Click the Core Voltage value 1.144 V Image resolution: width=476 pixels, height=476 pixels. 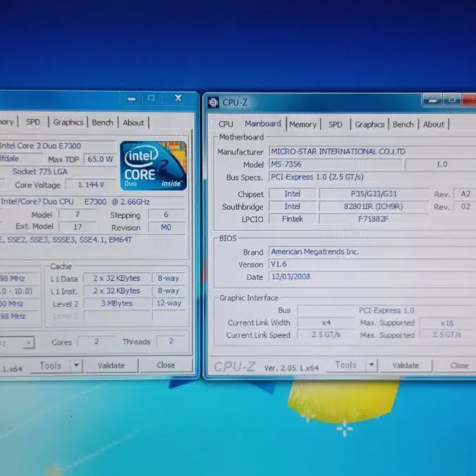(x=91, y=185)
